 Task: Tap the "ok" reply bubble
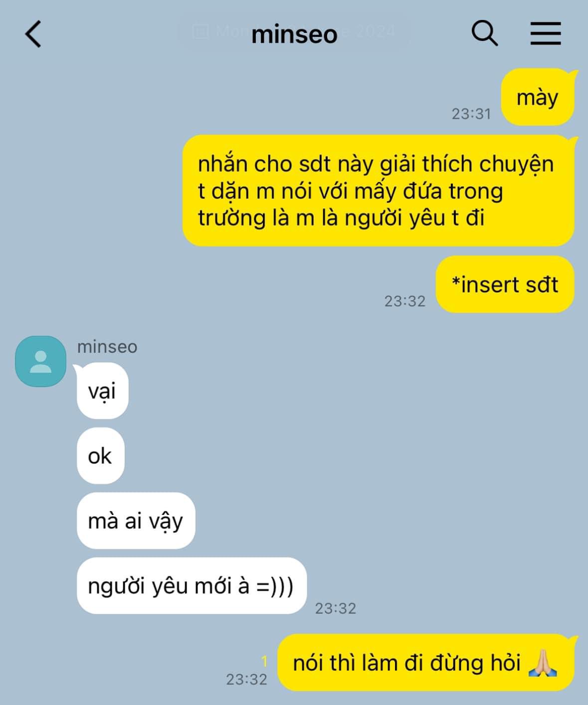click(x=100, y=456)
